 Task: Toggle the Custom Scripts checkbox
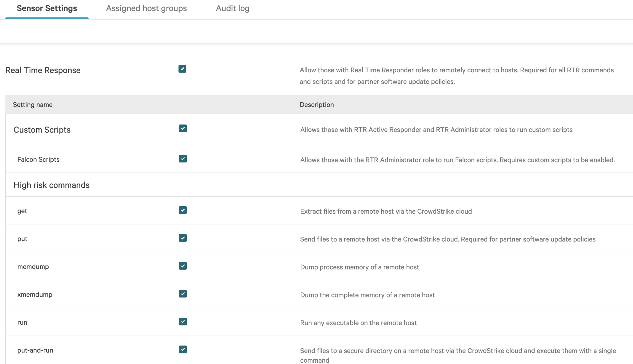point(183,128)
